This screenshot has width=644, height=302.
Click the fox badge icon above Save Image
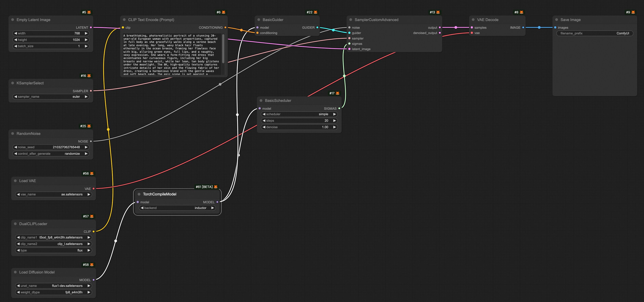(x=633, y=12)
